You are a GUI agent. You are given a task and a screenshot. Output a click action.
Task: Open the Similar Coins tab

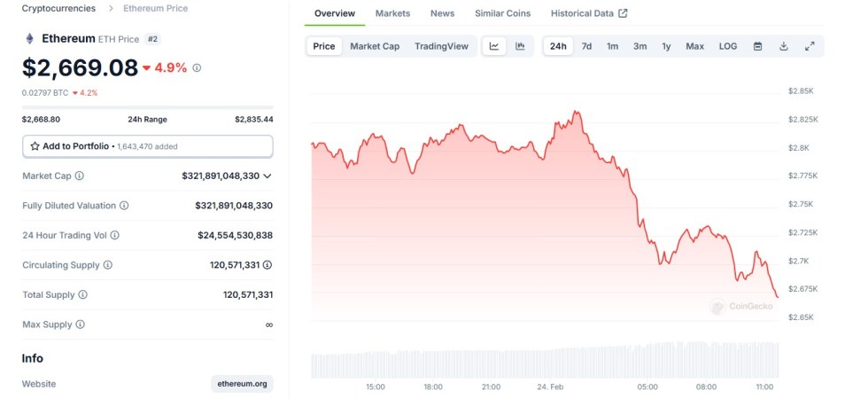point(502,13)
